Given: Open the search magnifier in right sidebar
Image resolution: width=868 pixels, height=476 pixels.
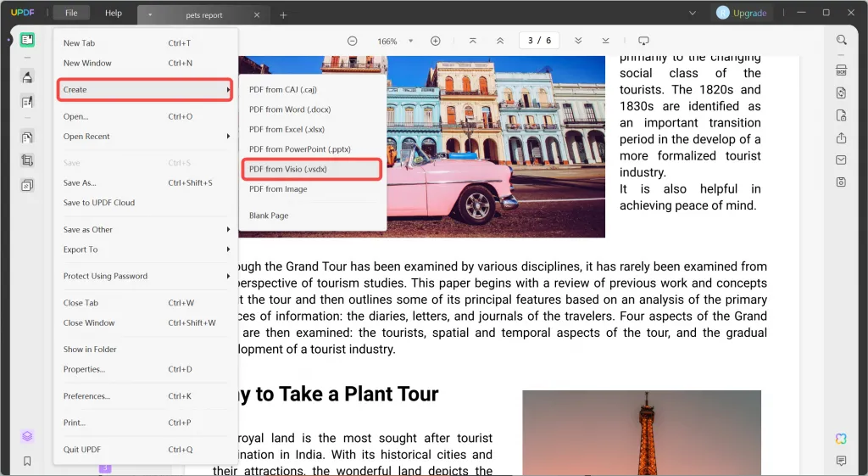Looking at the screenshot, I should pos(841,40).
